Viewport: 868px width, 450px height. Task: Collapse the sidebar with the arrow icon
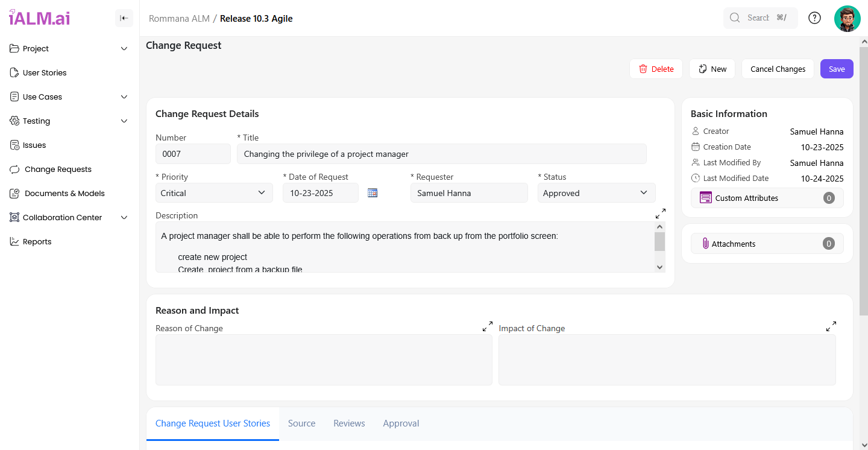point(124,18)
